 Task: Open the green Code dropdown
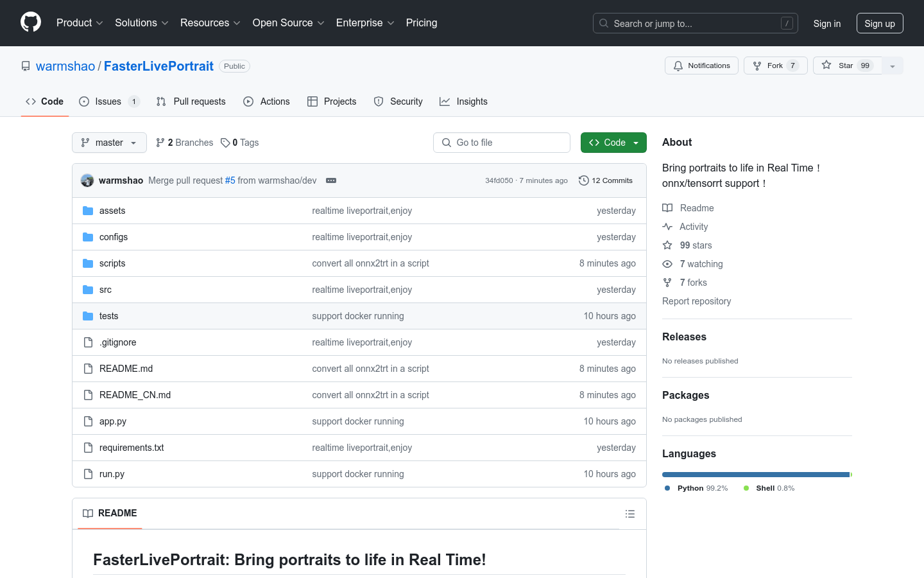613,143
